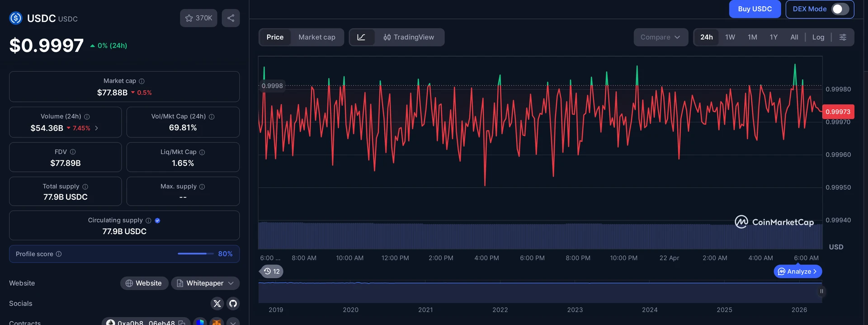Click 1.65% Liq/Mkt Cap value

coord(183,163)
